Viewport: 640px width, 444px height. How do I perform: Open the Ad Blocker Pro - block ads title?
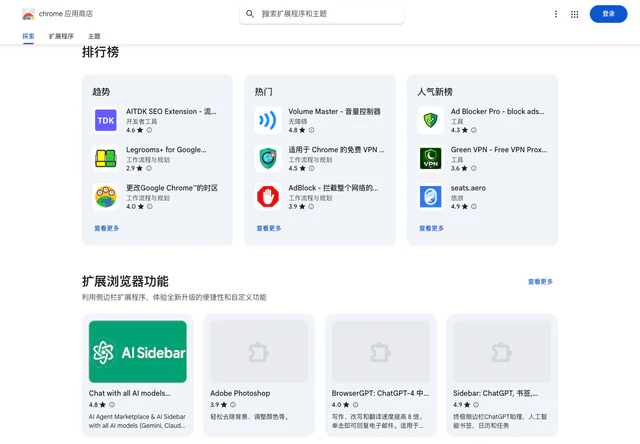click(498, 111)
